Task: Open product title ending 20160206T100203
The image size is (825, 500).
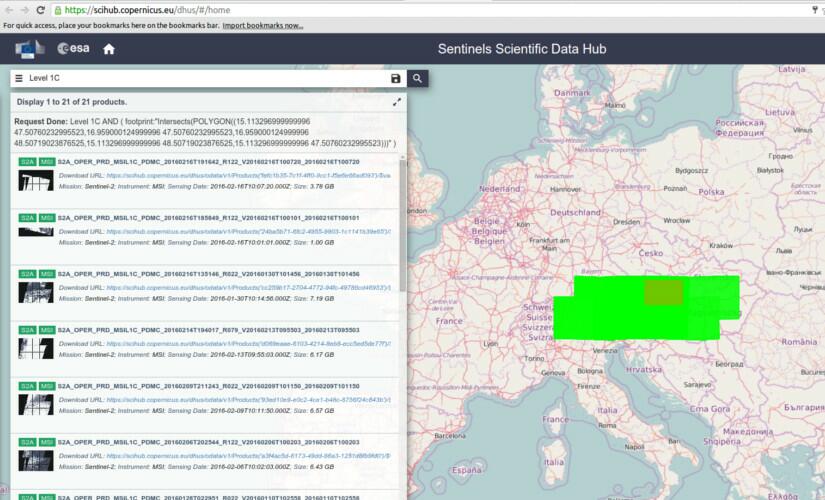Action: pyautogui.click(x=208, y=443)
